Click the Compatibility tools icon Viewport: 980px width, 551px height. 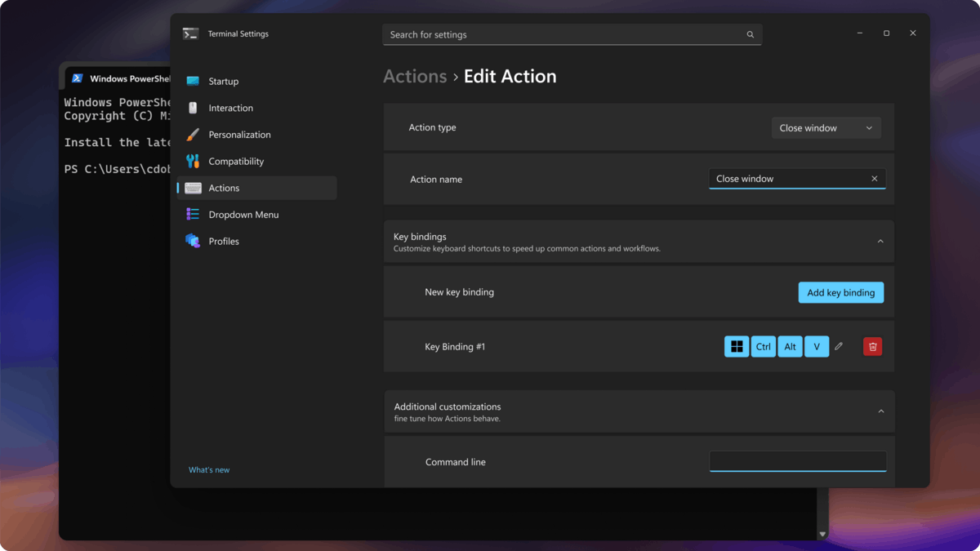[x=193, y=161]
